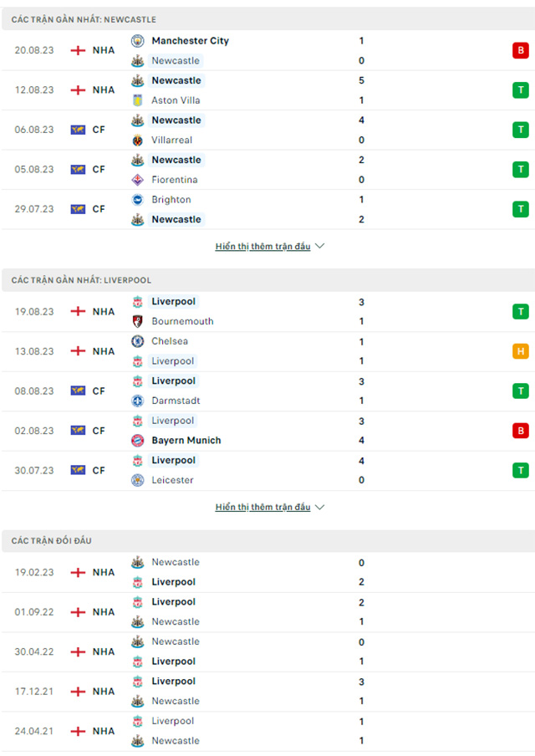Image resolution: width=535 pixels, height=756 pixels.
Task: Click the Chelsea club crest
Action: (137, 341)
